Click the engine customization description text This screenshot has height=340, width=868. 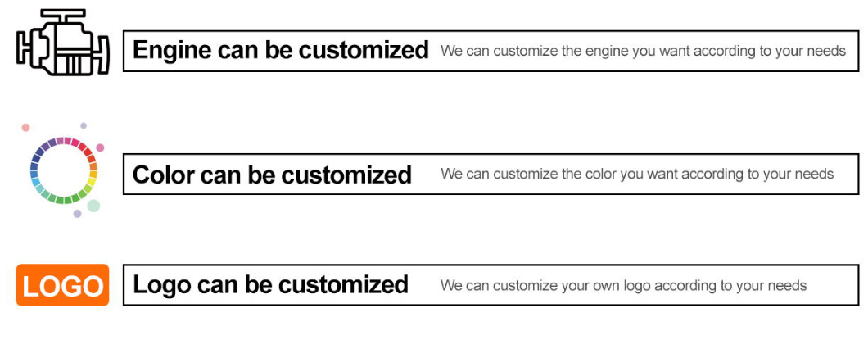(643, 51)
